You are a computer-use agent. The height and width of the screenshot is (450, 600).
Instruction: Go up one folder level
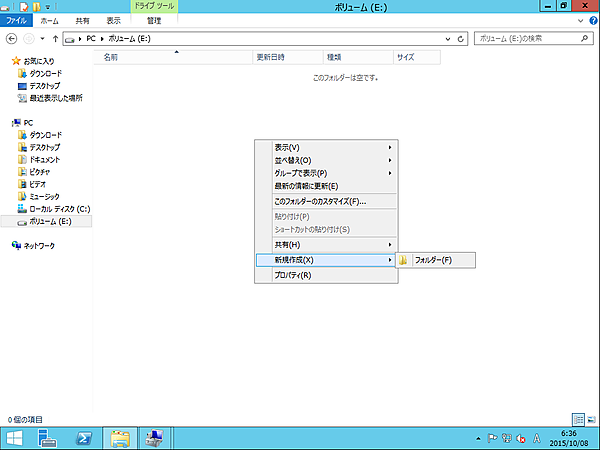pos(55,39)
